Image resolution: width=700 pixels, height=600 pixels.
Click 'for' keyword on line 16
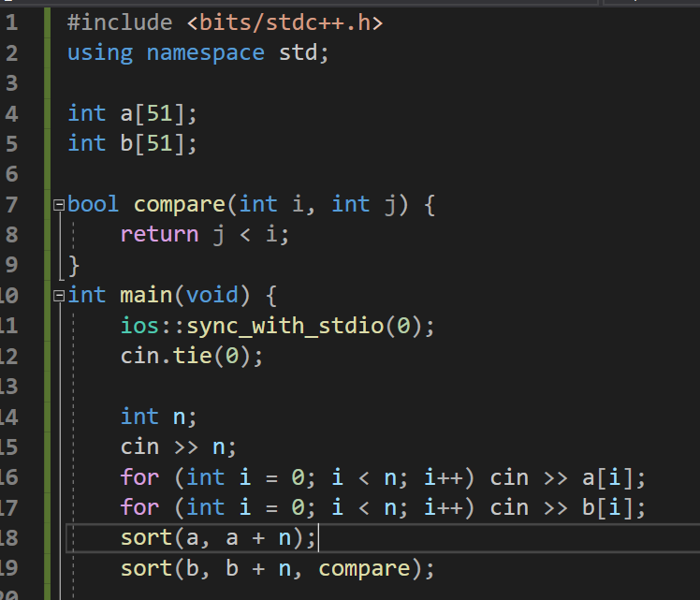pos(139,477)
